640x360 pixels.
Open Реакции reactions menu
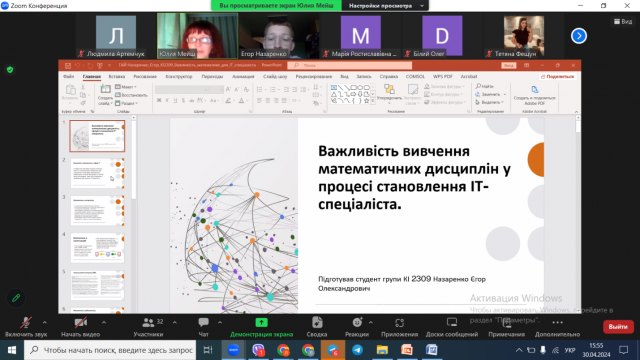[x=357, y=327]
